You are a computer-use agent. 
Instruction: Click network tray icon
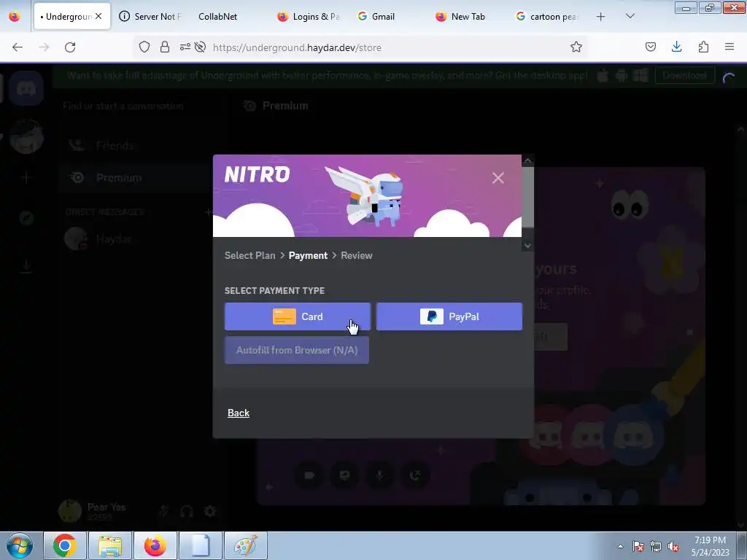pyautogui.click(x=656, y=546)
